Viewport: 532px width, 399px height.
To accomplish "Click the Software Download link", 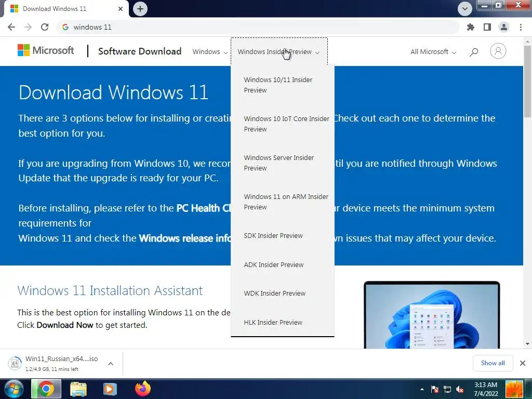I will (x=140, y=51).
